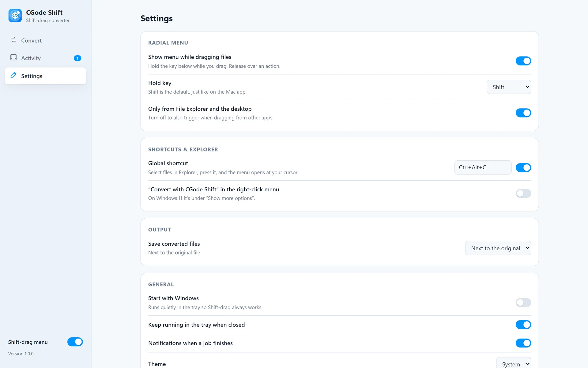Image resolution: width=588 pixels, height=368 pixels.
Task: Toggle the Shift-drag menu sidebar switch
Action: 75,342
